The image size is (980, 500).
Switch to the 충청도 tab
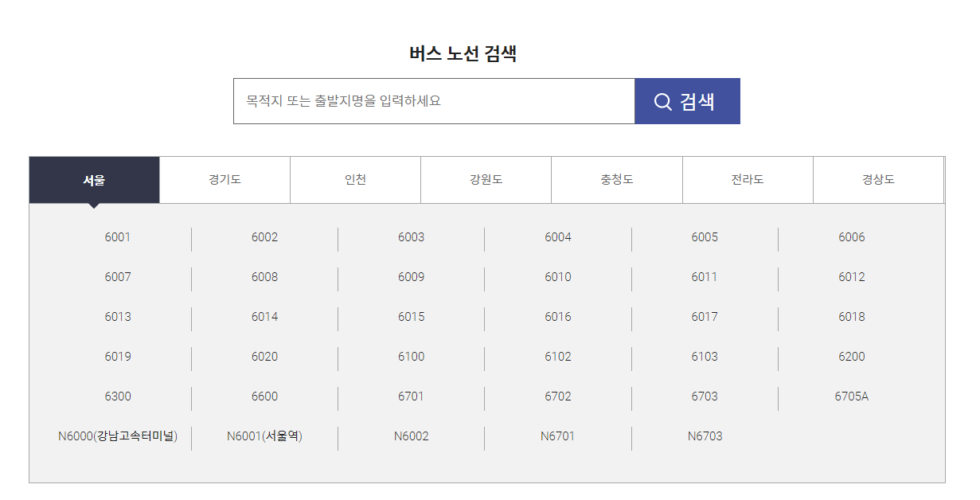[x=617, y=180]
